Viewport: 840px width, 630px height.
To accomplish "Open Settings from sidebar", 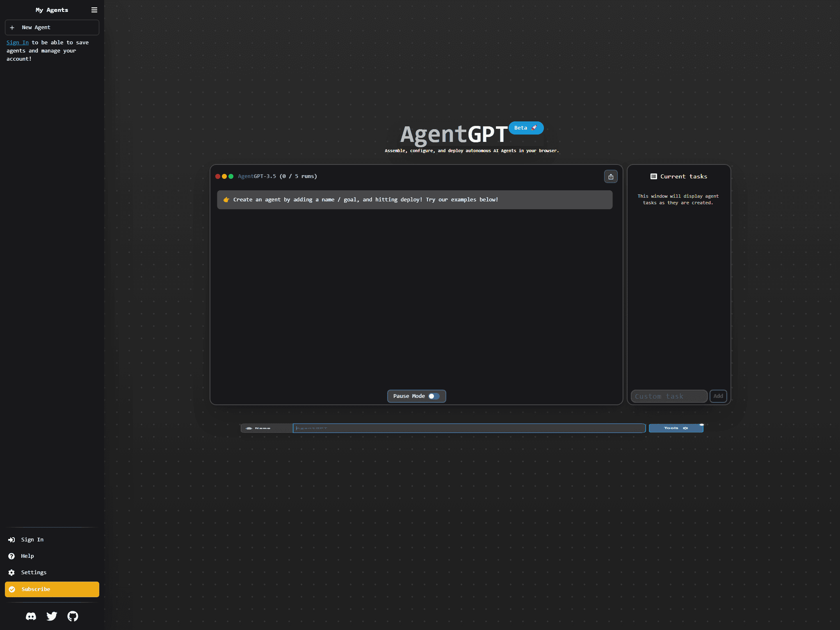I will click(52, 573).
